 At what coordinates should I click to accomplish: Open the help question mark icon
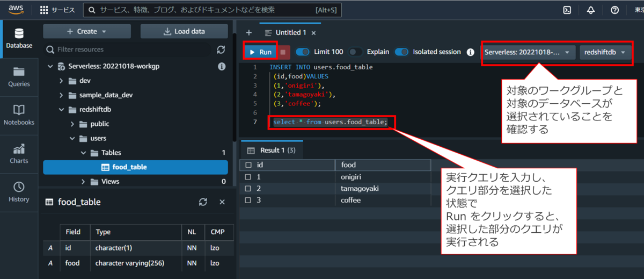click(615, 10)
